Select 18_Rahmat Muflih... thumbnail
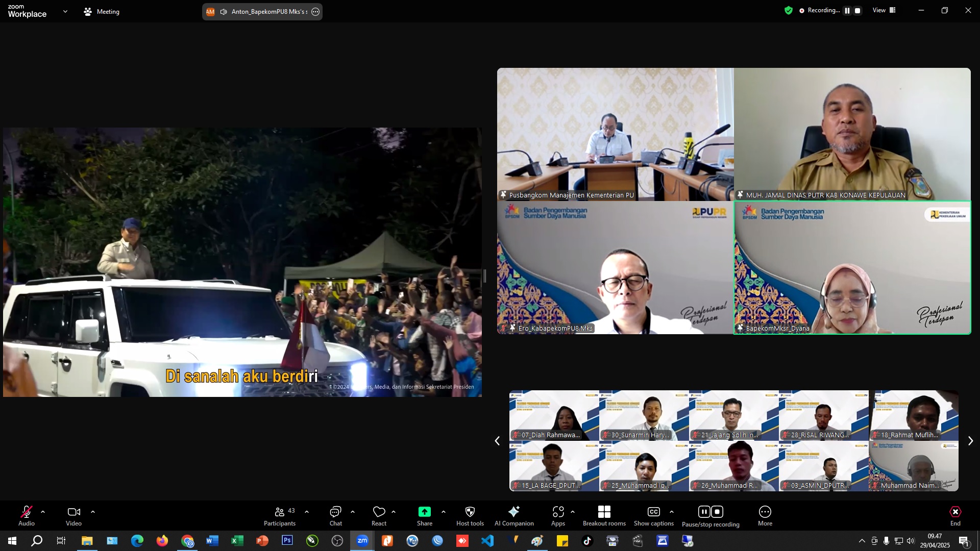980x551 pixels. click(914, 415)
